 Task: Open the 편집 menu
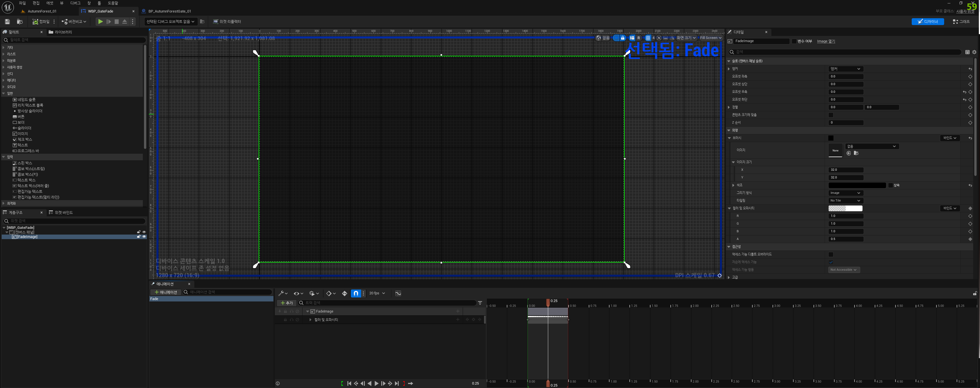pyautogui.click(x=36, y=3)
